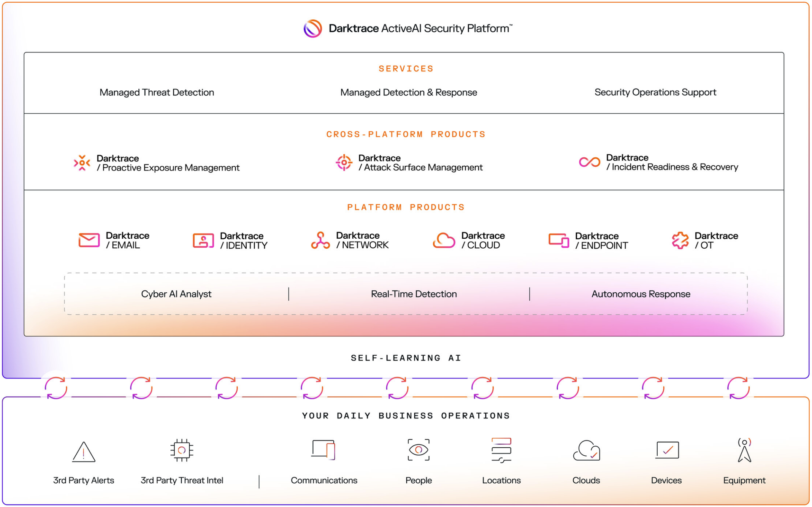Click the Clouds checkmark icon
This screenshot has width=812, height=507.
pyautogui.click(x=586, y=450)
